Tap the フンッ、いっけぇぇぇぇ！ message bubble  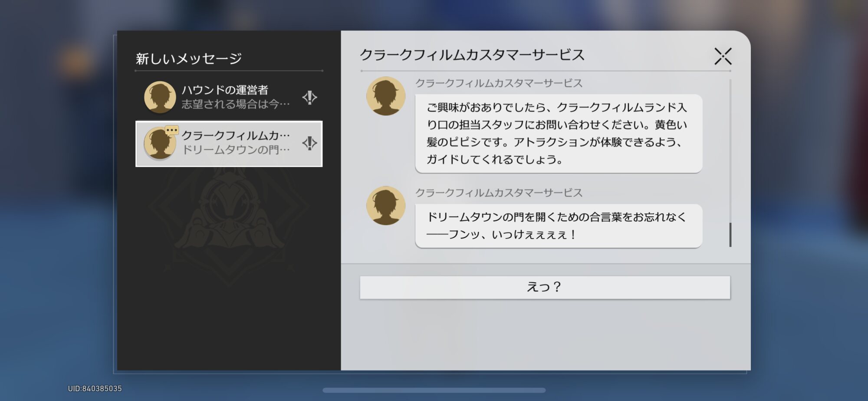(x=558, y=226)
